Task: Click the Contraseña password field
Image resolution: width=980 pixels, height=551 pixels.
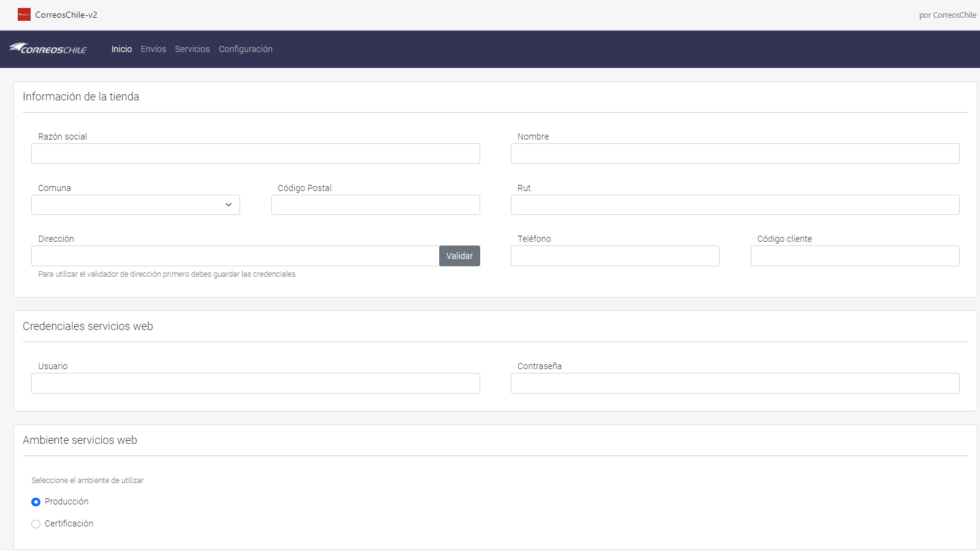Action: click(x=735, y=383)
